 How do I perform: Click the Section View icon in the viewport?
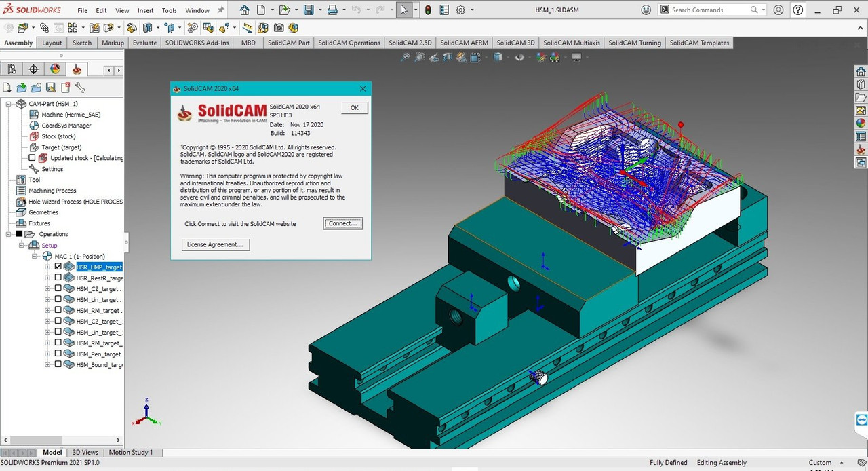[449, 58]
